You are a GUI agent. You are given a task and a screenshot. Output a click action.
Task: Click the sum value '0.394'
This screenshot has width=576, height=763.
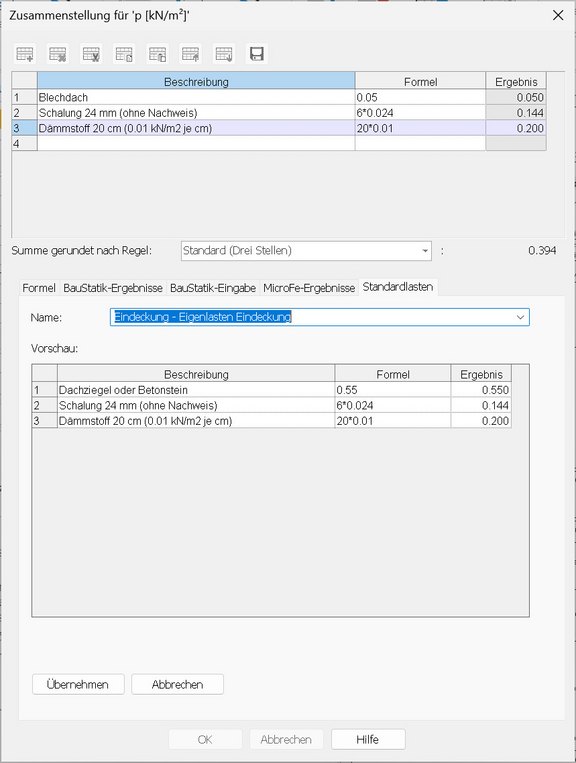542,251
